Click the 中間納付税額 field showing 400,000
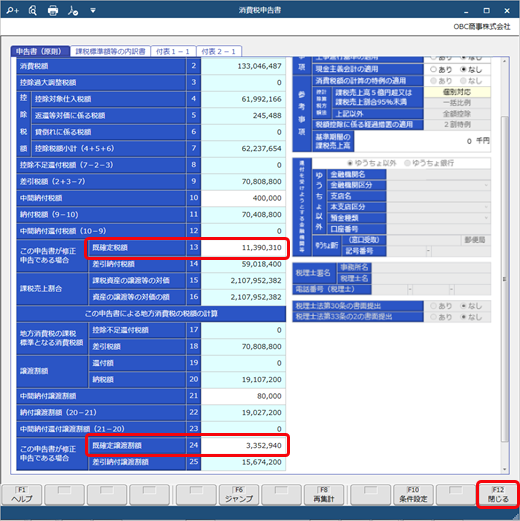The height and width of the screenshot is (521, 520). point(243,198)
